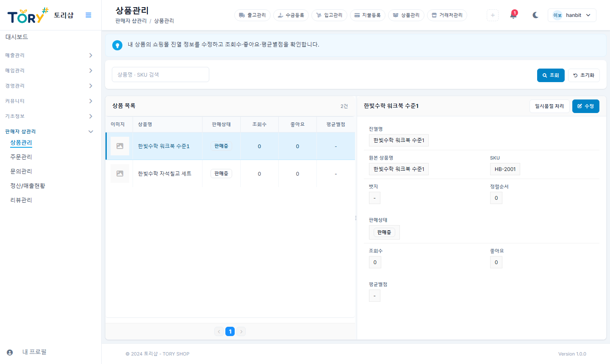This screenshot has height=364, width=610.
Task: Collapse the 판매자 샵관리 sidebar menu
Action: [49, 132]
